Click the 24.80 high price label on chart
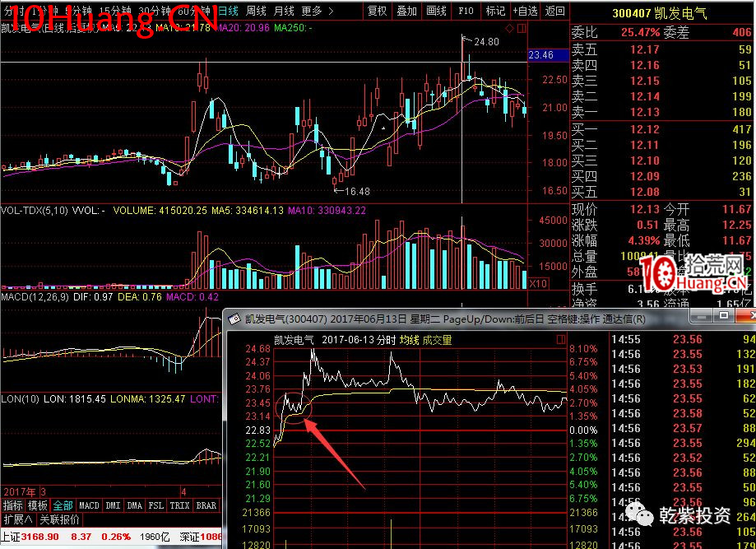The height and width of the screenshot is (549, 756). [486, 42]
